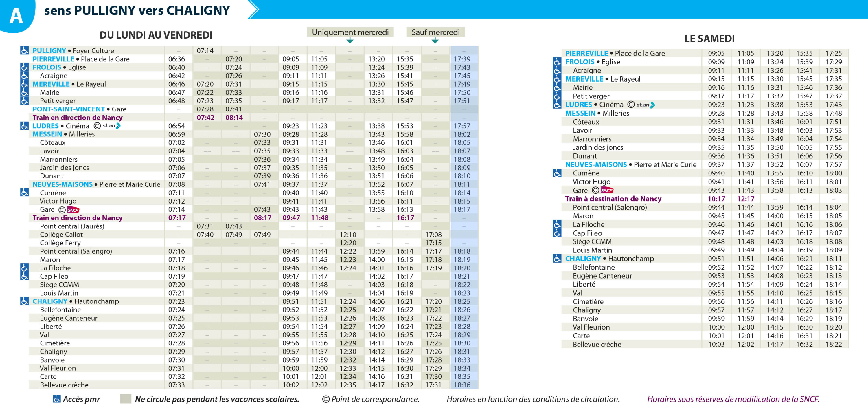Click the arrow under Sauf mercredi

[435, 41]
